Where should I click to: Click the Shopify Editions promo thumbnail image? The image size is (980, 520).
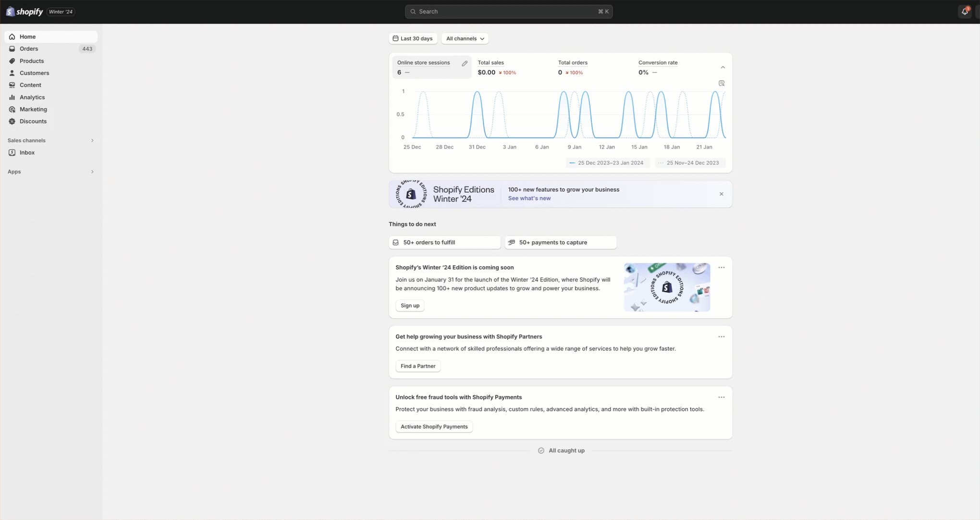click(667, 287)
